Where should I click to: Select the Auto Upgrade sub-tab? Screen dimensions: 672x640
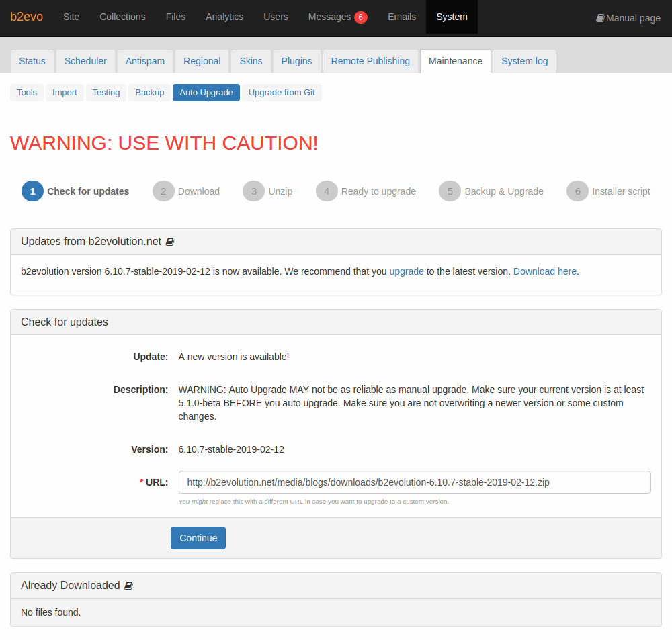[x=206, y=93]
